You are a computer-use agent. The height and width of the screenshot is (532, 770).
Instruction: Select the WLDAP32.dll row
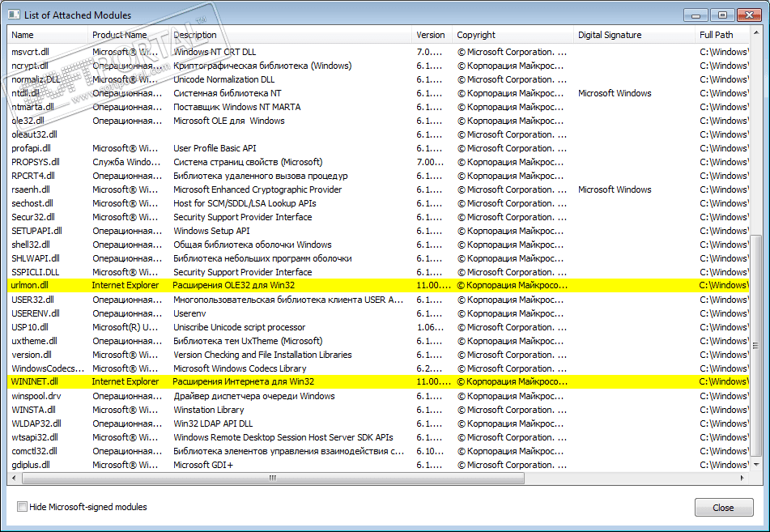(378, 423)
